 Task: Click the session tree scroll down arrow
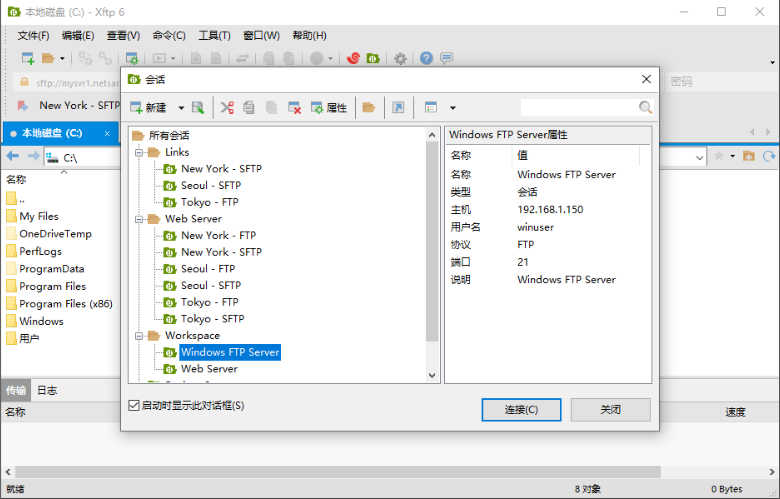pyautogui.click(x=432, y=376)
